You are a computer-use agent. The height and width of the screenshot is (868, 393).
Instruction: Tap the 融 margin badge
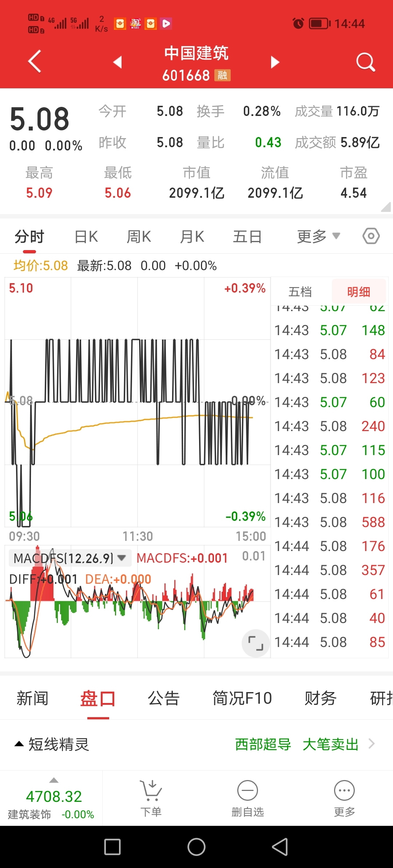(x=222, y=75)
